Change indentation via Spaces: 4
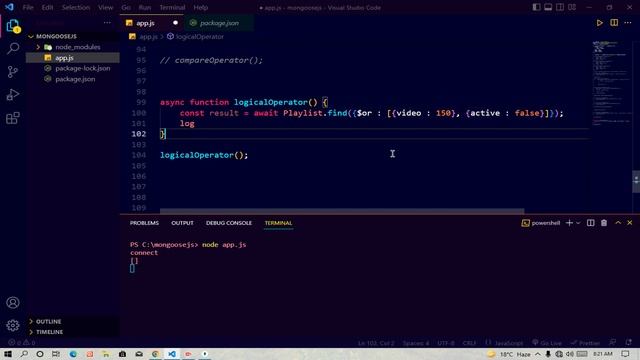640x360 pixels. [x=416, y=343]
